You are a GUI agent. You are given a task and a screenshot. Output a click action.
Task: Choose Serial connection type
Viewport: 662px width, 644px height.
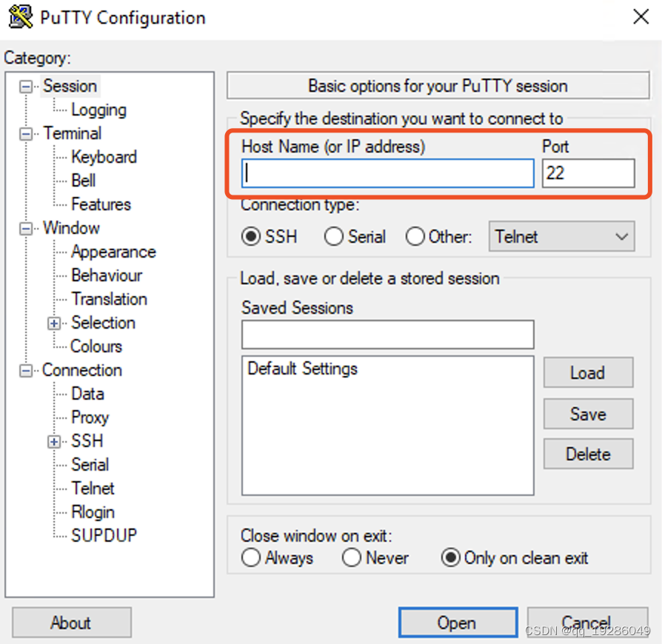point(333,236)
